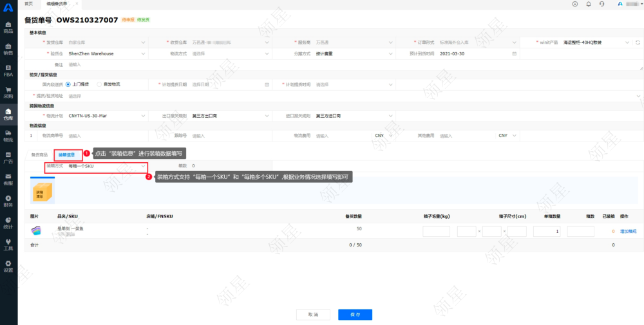Click the notification bell icon

[589, 4]
